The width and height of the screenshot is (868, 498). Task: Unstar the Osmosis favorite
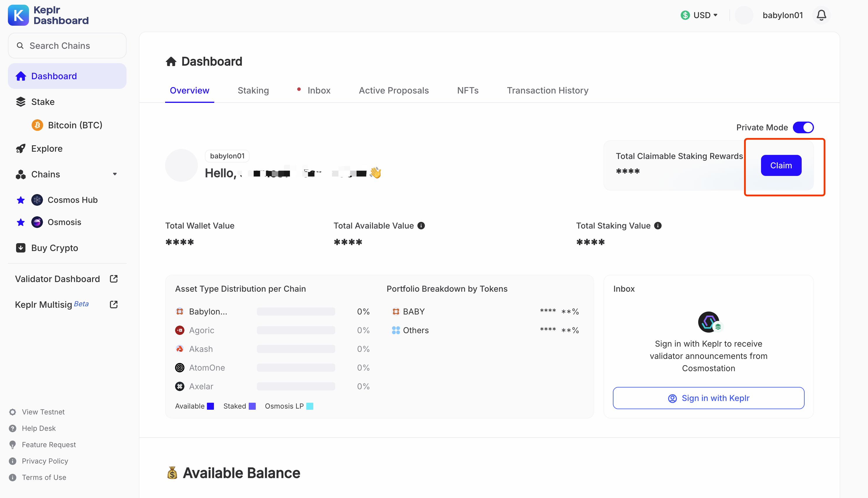[x=20, y=222]
